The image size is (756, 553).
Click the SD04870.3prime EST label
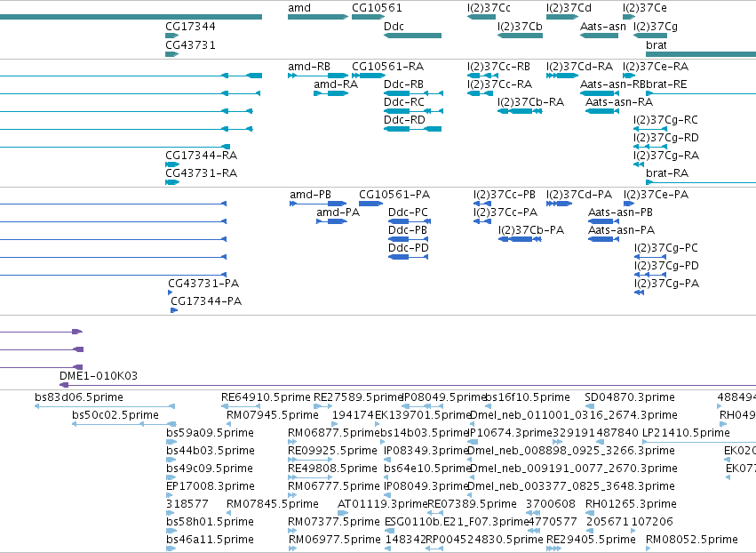tap(630, 397)
